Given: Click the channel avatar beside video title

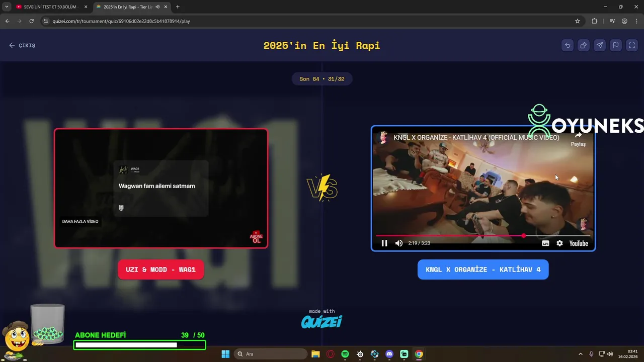Looking at the screenshot, I should [x=383, y=137].
